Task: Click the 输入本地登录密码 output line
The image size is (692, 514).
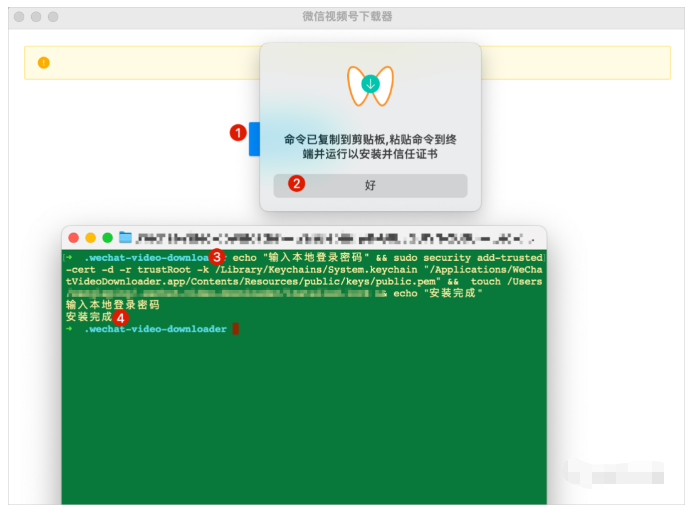Action: click(112, 305)
